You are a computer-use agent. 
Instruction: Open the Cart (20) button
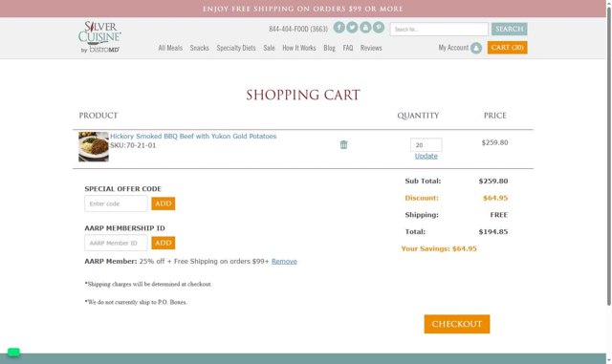508,48
